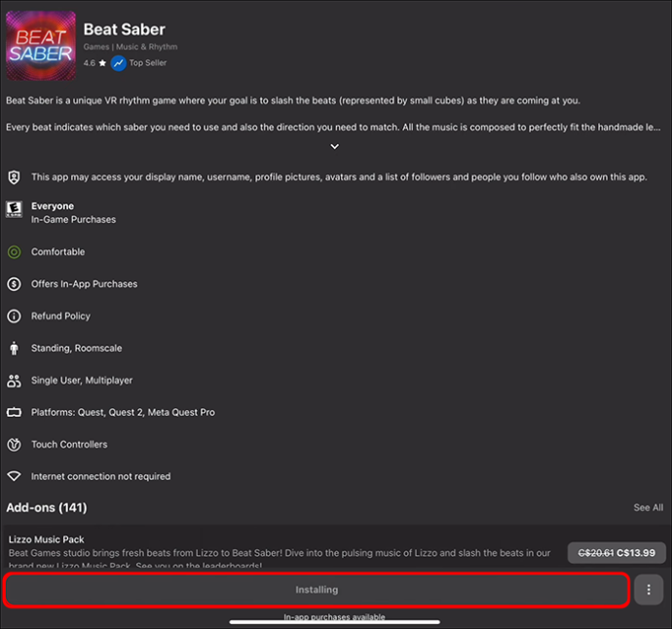Click the Refund Policy info icon

pyautogui.click(x=15, y=316)
